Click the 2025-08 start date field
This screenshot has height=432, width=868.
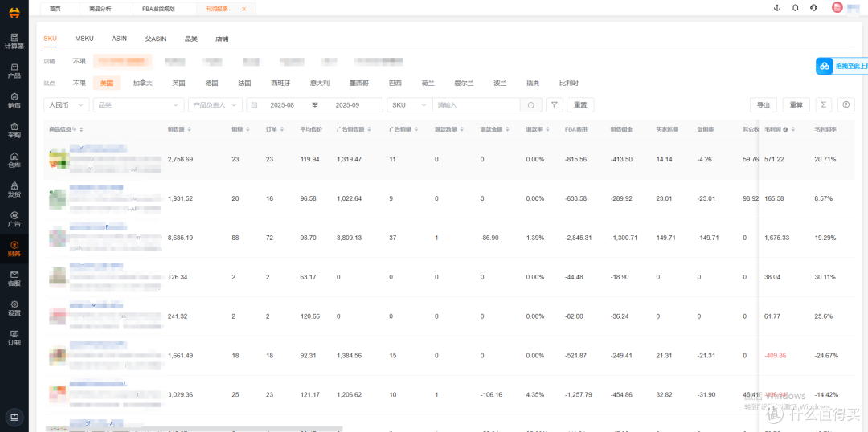282,105
